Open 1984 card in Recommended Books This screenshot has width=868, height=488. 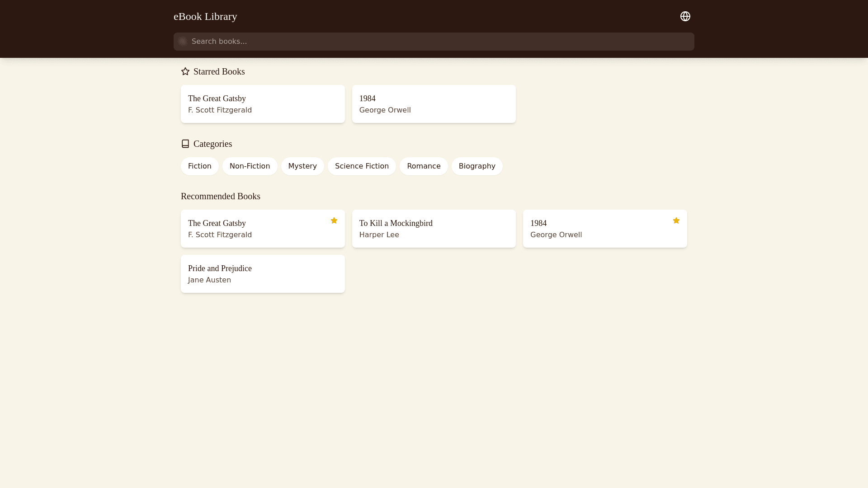[597, 229]
